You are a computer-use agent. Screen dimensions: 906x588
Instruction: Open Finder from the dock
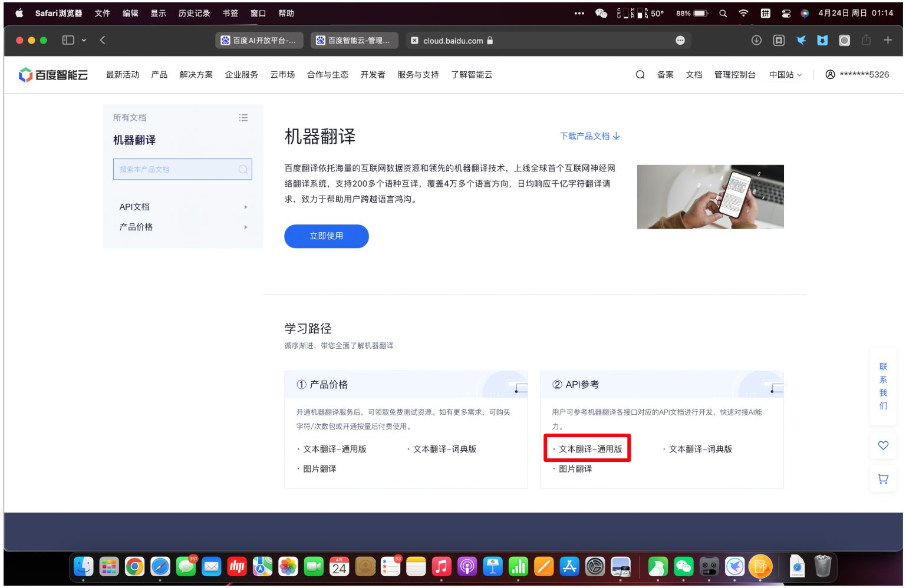83,567
